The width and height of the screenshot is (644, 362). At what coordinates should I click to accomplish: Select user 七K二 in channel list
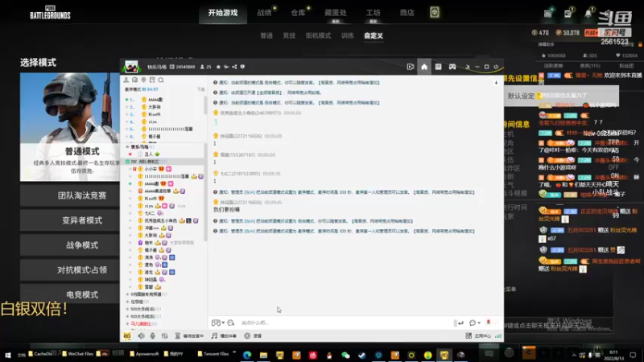coord(150,213)
